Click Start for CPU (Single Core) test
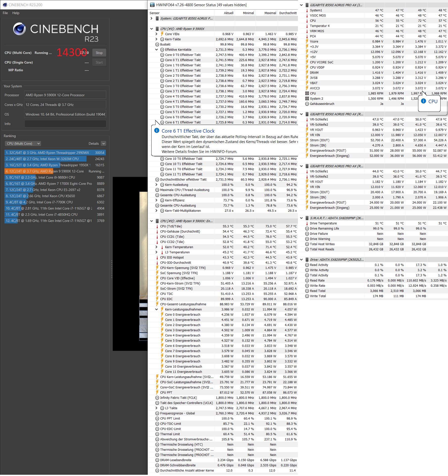Screen dimensions: 448x476 pos(99,62)
